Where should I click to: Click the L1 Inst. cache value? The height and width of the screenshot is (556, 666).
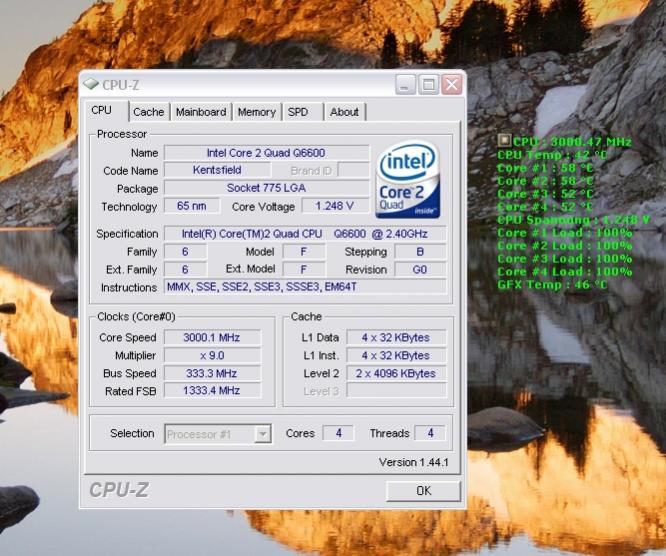396,356
